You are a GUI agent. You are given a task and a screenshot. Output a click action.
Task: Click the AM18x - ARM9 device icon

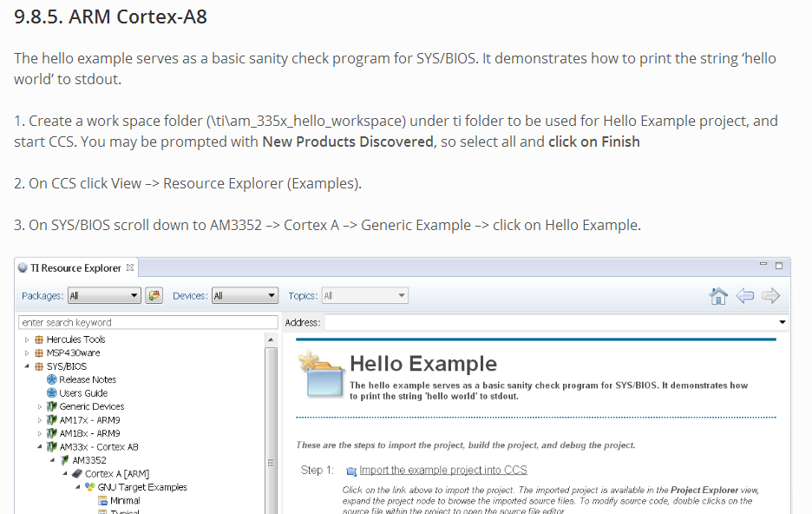point(52,433)
